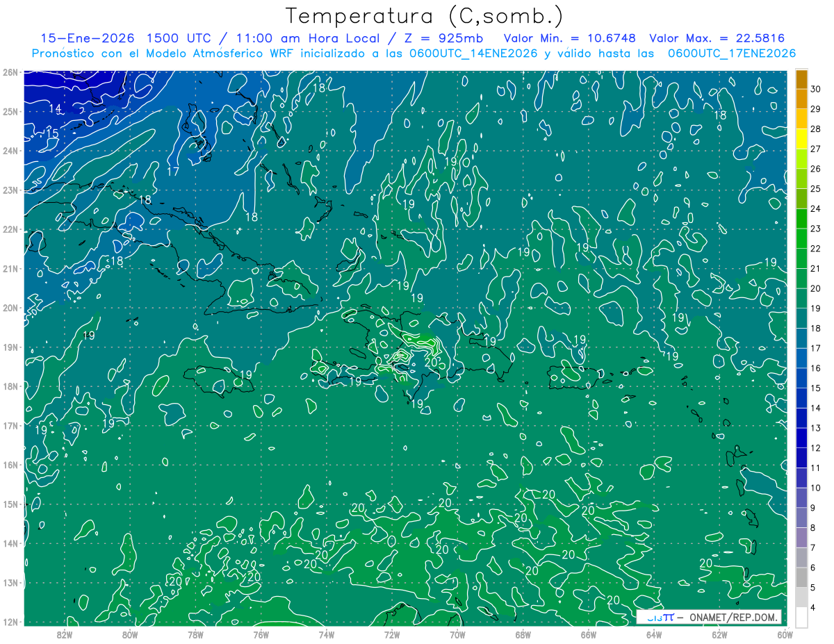Click the 23N latitude axis label
The width and height of the screenshot is (834, 644).
point(10,190)
